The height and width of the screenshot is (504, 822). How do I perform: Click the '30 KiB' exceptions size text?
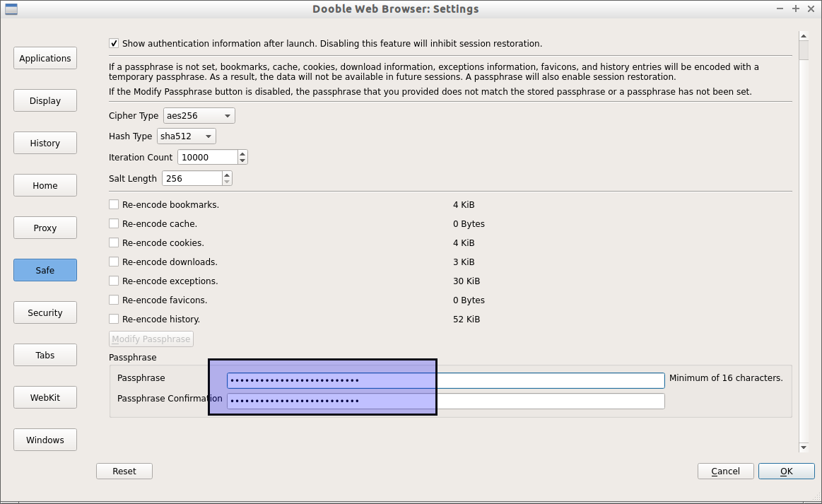[466, 281]
